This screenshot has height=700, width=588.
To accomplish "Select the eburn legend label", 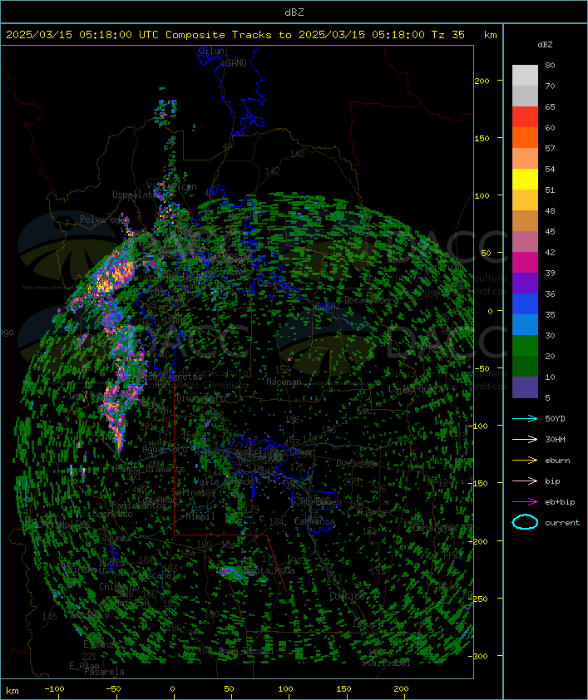I will [557, 461].
